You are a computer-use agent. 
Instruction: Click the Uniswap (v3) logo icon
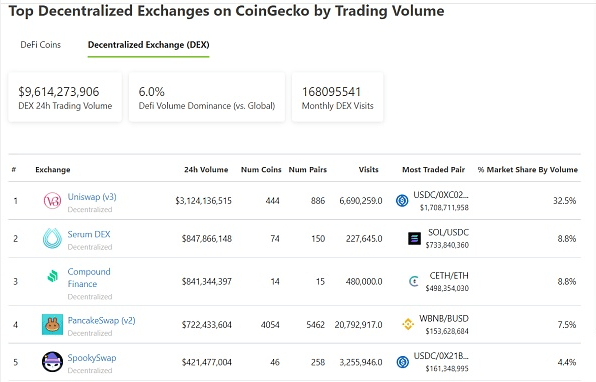[52, 201]
